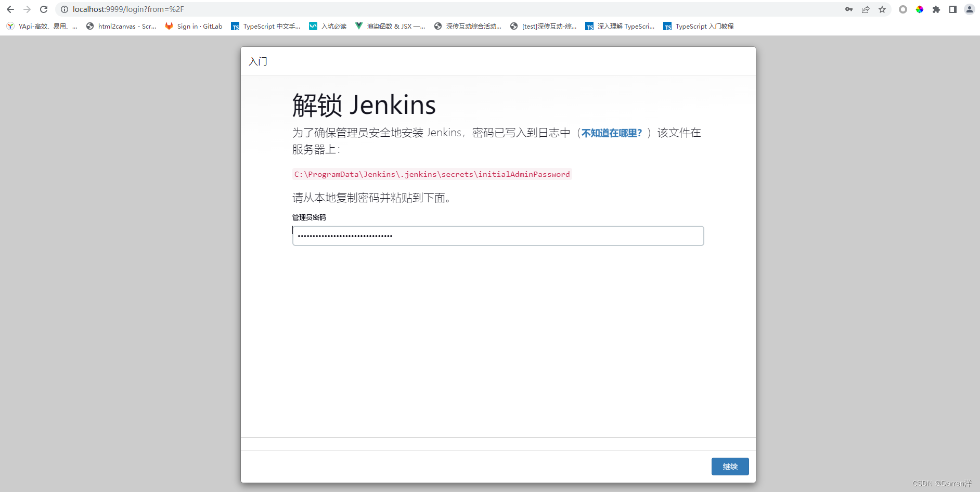Reload the Jenkins login page
Screen dimensions: 980x492
[44, 9]
